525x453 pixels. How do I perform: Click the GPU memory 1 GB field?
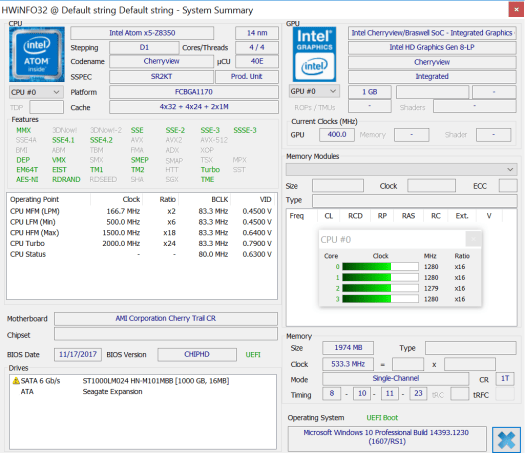point(370,92)
